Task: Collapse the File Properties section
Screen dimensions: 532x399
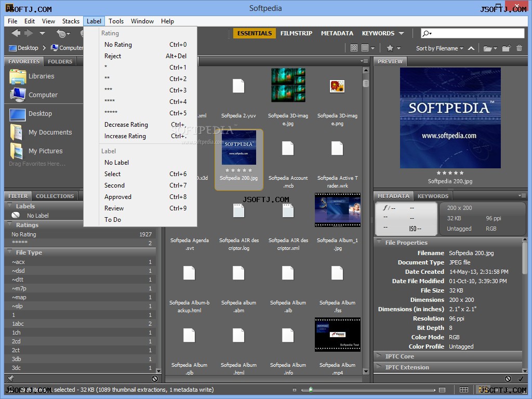Action: point(379,242)
